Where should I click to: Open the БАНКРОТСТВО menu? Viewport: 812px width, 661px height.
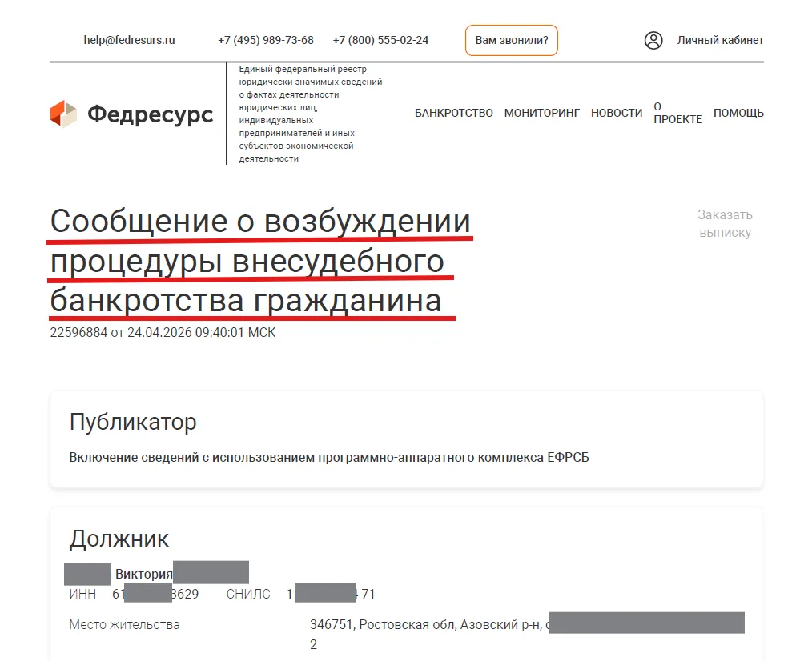[x=453, y=113]
